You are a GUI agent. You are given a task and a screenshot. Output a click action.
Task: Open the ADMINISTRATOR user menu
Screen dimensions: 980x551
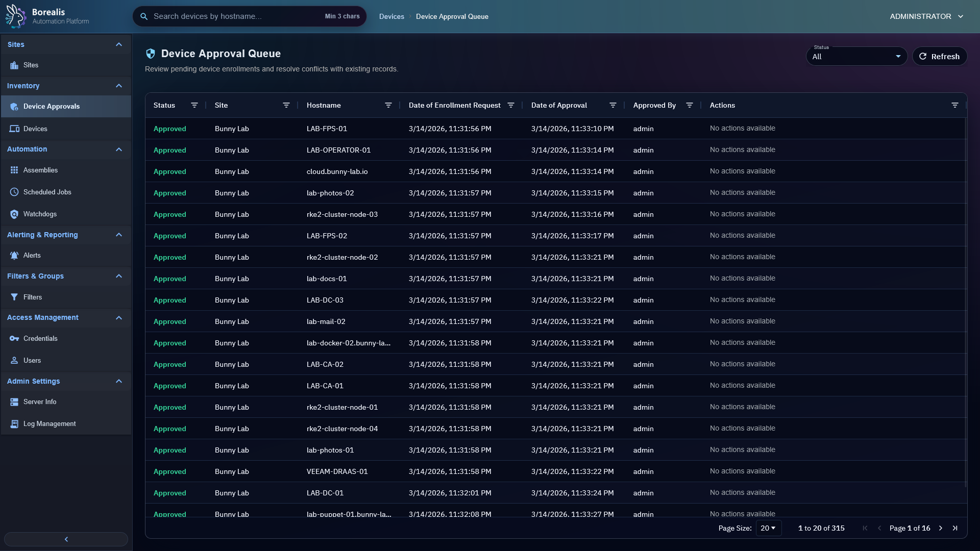[926, 17]
